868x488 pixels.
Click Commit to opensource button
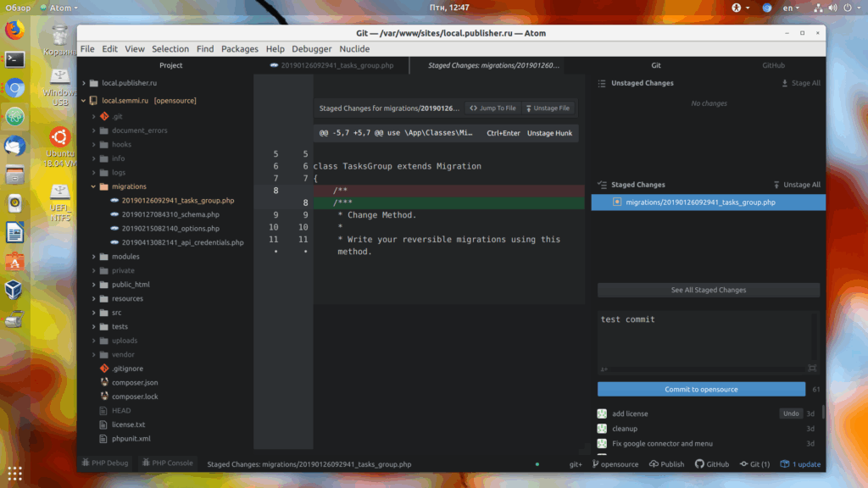(701, 389)
